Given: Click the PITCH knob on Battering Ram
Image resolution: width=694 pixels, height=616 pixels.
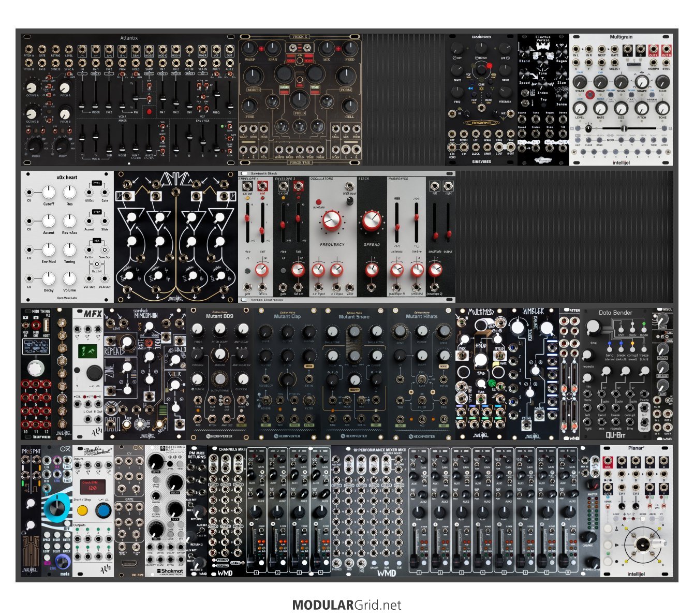Looking at the screenshot, I should coord(155,529).
